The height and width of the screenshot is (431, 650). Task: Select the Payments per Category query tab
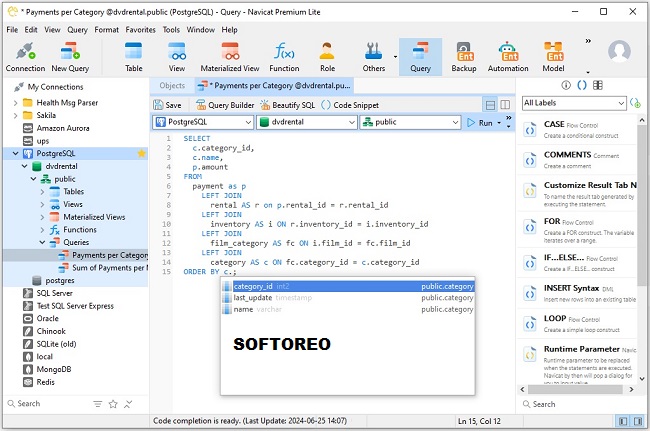tap(274, 85)
